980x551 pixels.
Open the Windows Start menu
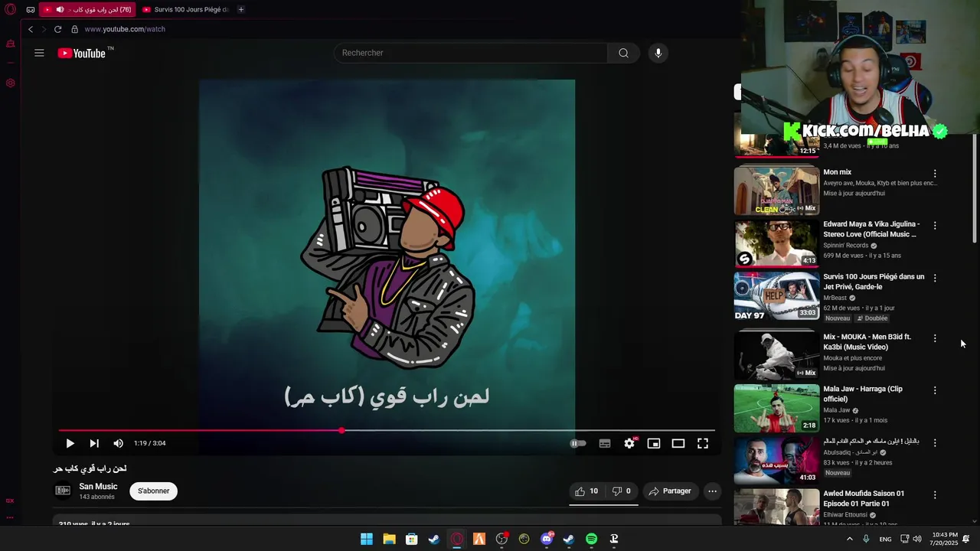point(367,539)
